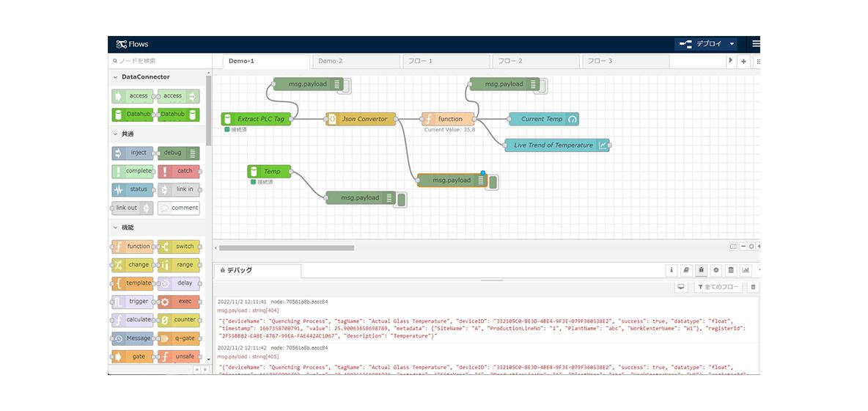Toggle debug node button after Json Convertor
This screenshot has height=411, width=868.
point(493,181)
